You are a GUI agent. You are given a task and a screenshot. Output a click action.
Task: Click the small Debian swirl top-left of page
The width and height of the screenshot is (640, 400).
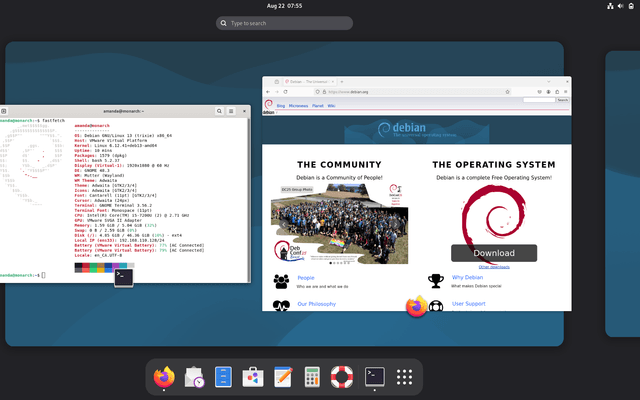pyautogui.click(x=268, y=104)
